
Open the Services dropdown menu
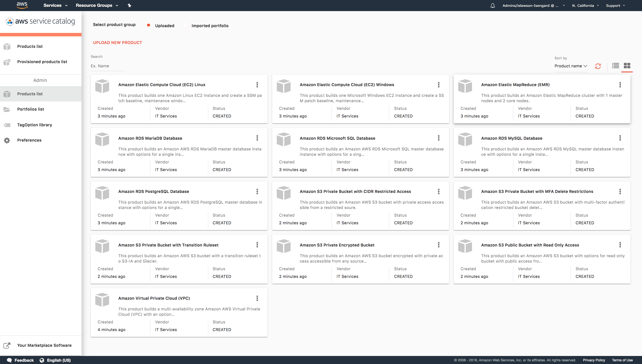click(55, 6)
